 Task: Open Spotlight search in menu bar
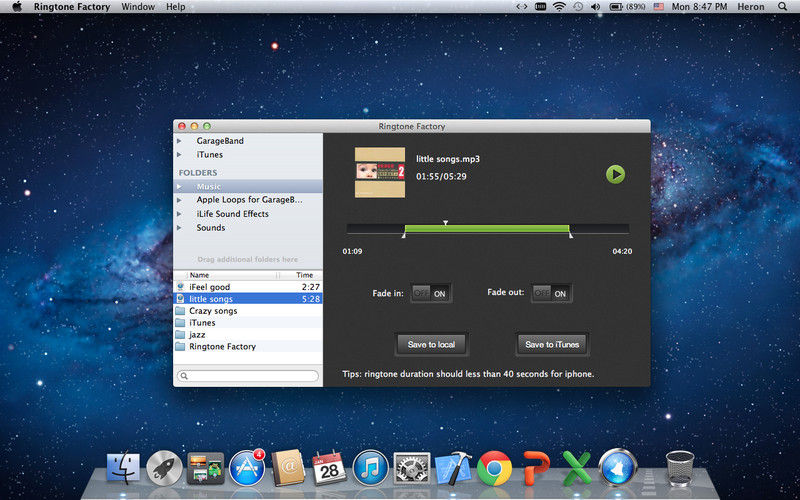click(x=782, y=7)
